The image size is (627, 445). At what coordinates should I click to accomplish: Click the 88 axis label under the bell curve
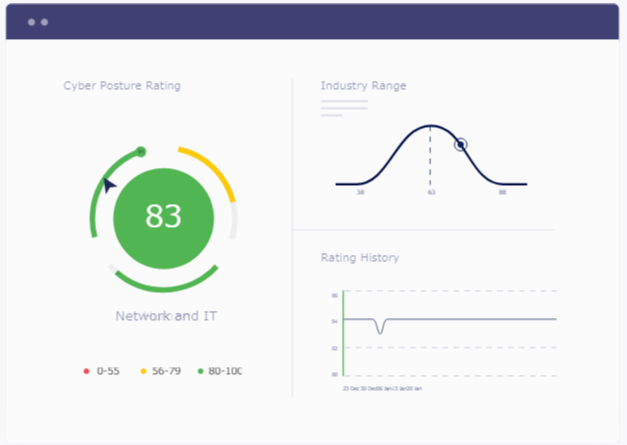pyautogui.click(x=502, y=192)
